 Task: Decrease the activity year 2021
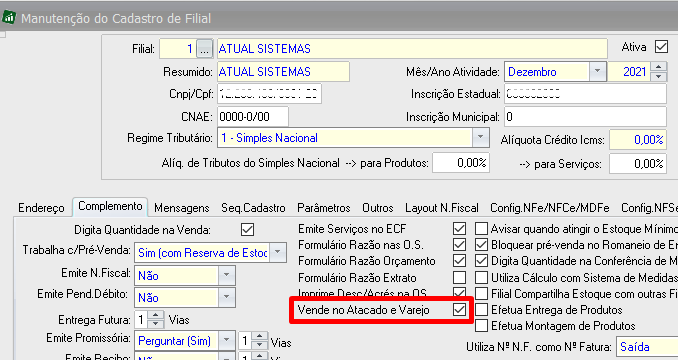(x=658, y=76)
